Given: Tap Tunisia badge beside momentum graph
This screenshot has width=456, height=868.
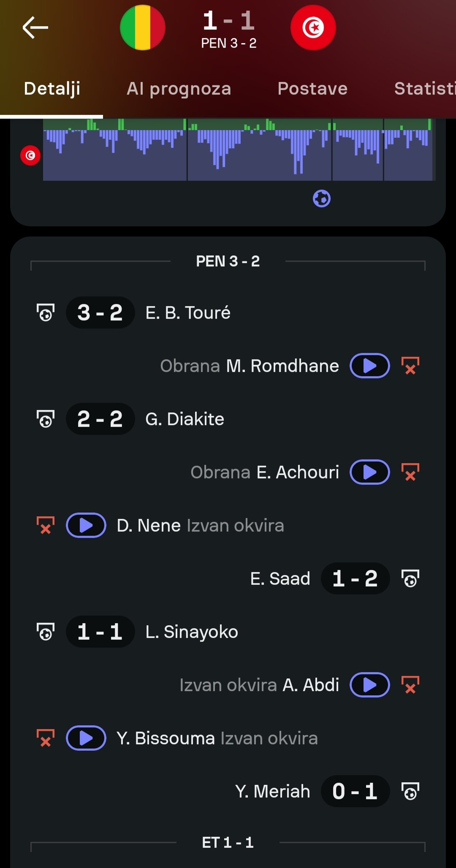Looking at the screenshot, I should [30, 155].
